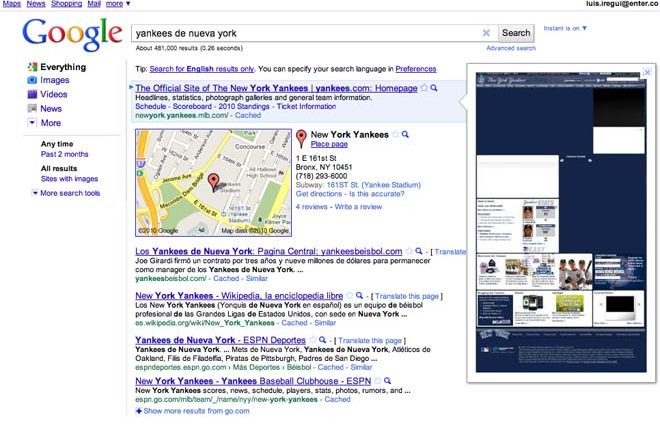
Task: Open the 'more' dropdown in the top bar
Action: (118, 4)
